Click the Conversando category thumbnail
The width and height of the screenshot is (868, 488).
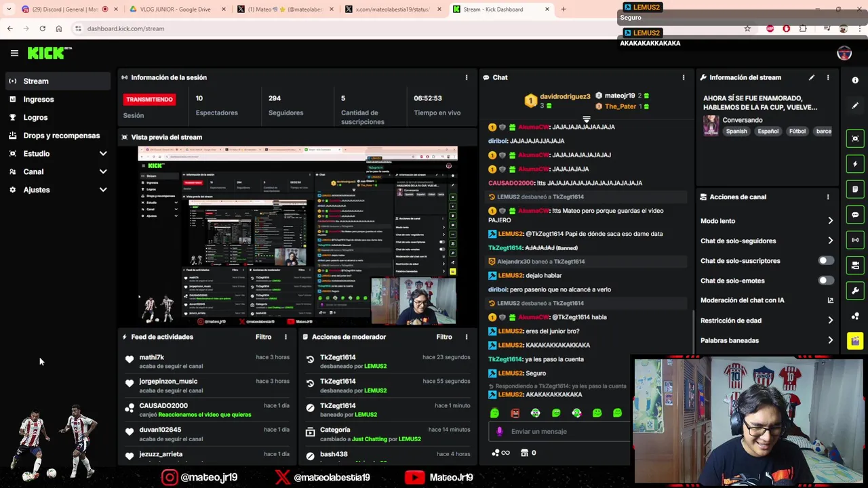pyautogui.click(x=711, y=125)
